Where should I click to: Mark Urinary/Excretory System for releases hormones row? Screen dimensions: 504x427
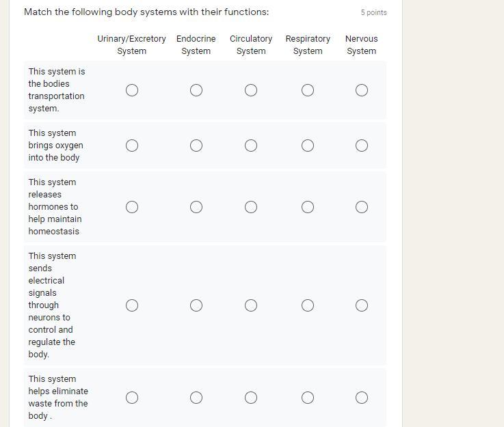(x=132, y=207)
